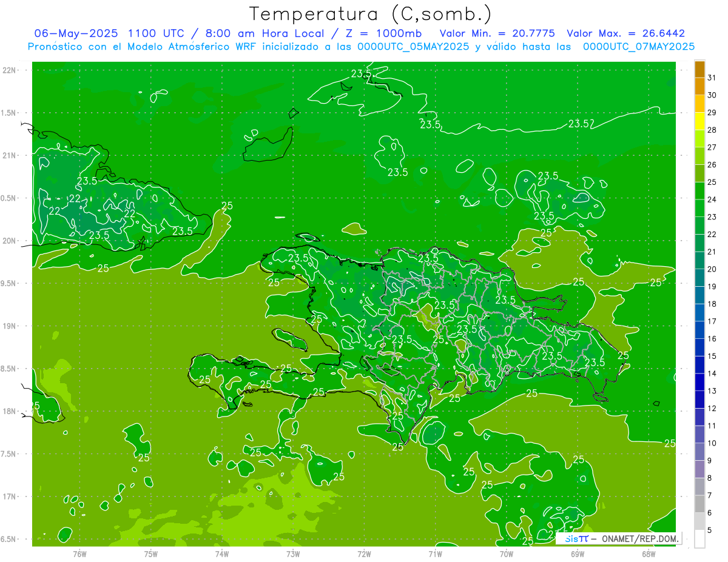The image size is (728, 562).
Task: Click the legend value "27"
Action: 712,147
